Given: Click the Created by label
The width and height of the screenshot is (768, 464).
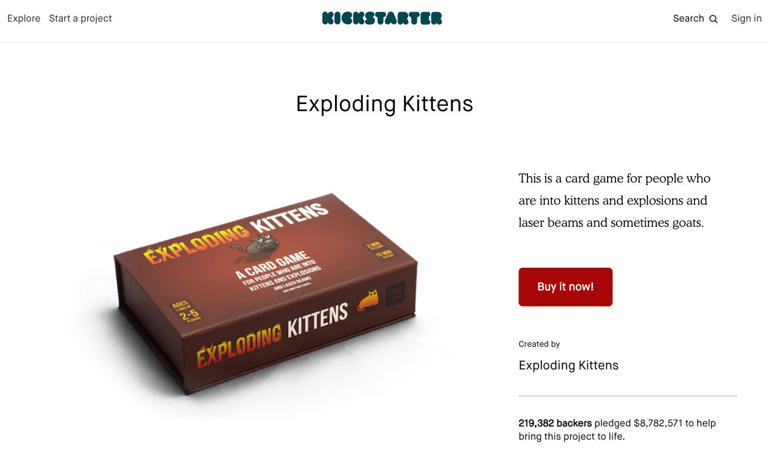Looking at the screenshot, I should (x=539, y=344).
